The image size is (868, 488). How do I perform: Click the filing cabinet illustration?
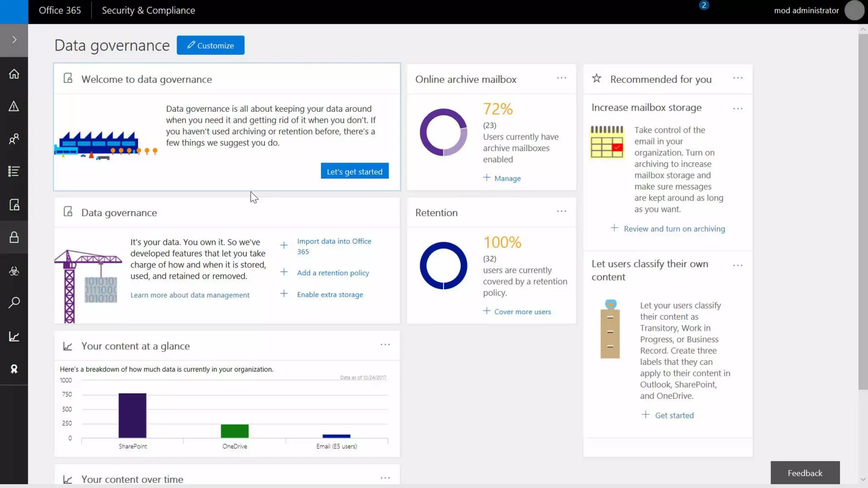(610, 329)
